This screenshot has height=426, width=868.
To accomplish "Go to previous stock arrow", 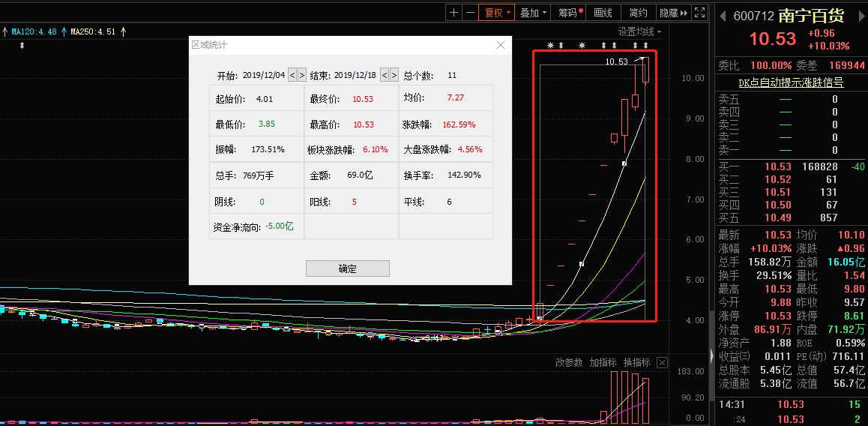I will 723,16.
